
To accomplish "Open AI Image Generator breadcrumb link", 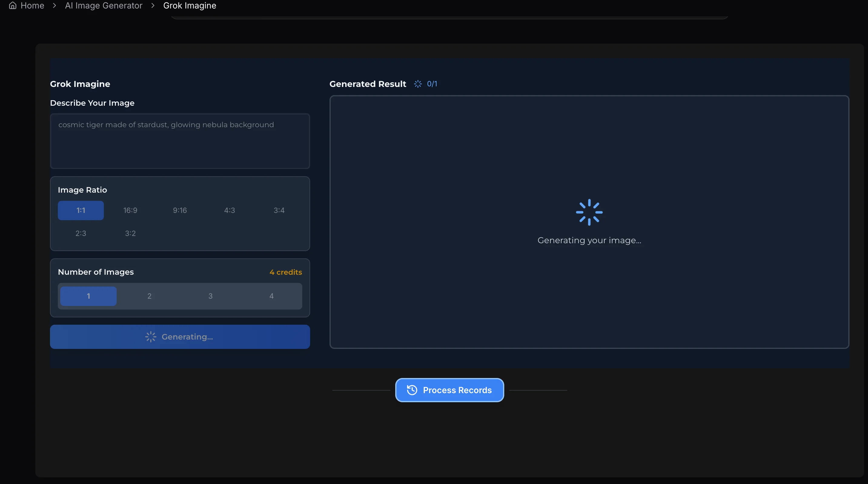I will point(104,5).
